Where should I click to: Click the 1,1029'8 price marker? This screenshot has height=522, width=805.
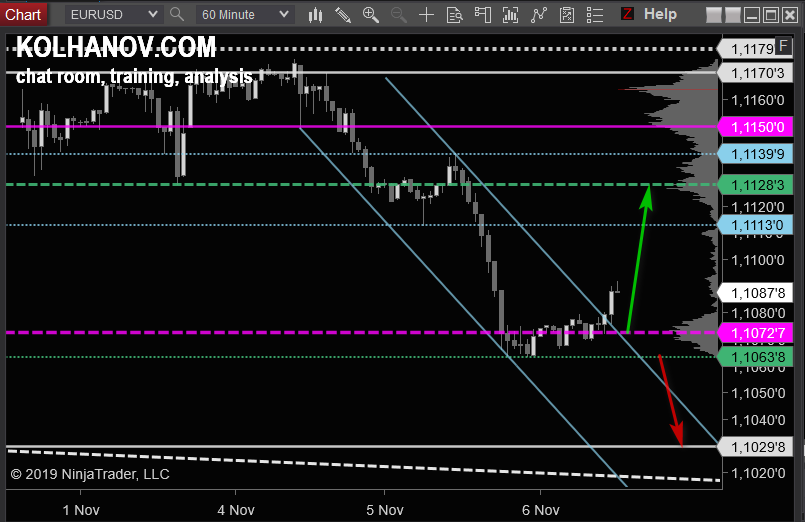point(756,447)
